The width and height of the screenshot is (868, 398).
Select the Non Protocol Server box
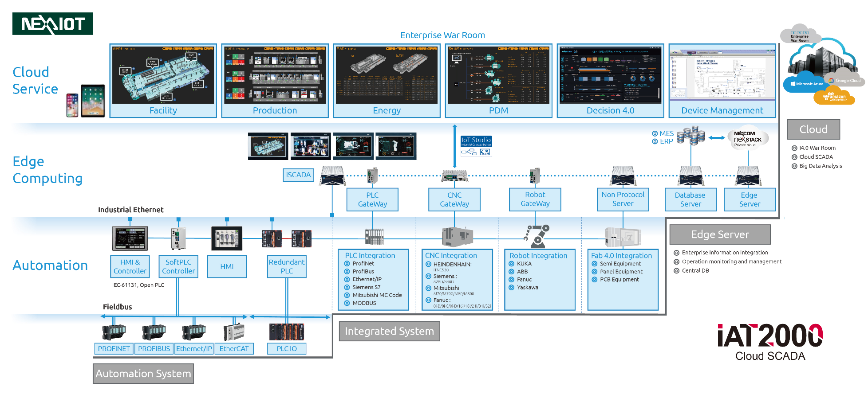click(623, 199)
